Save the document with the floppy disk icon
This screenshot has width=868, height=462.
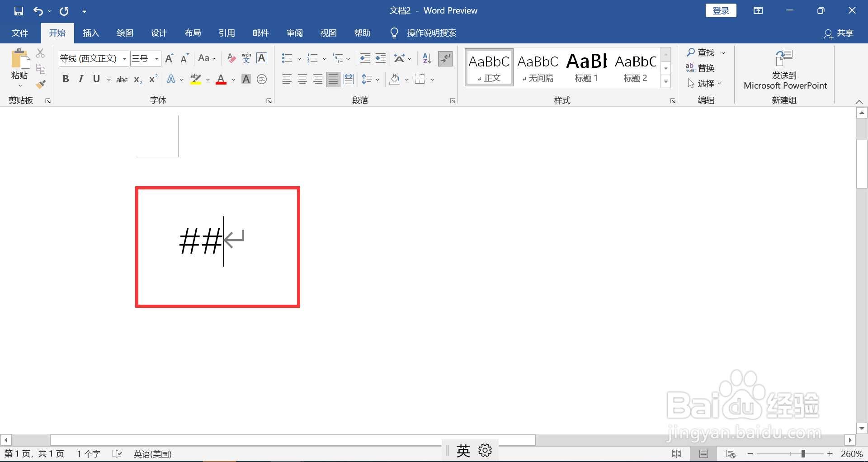19,11
